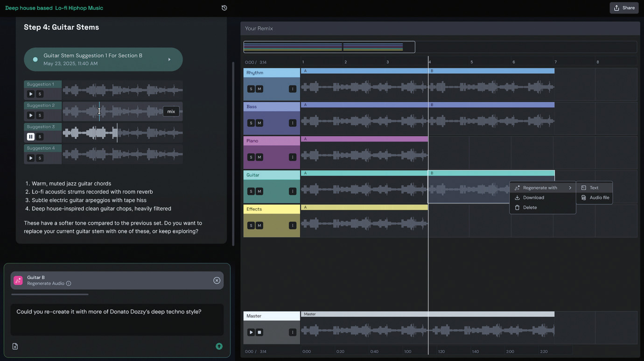
Task: Open the Guitar track options menu
Action: click(293, 191)
